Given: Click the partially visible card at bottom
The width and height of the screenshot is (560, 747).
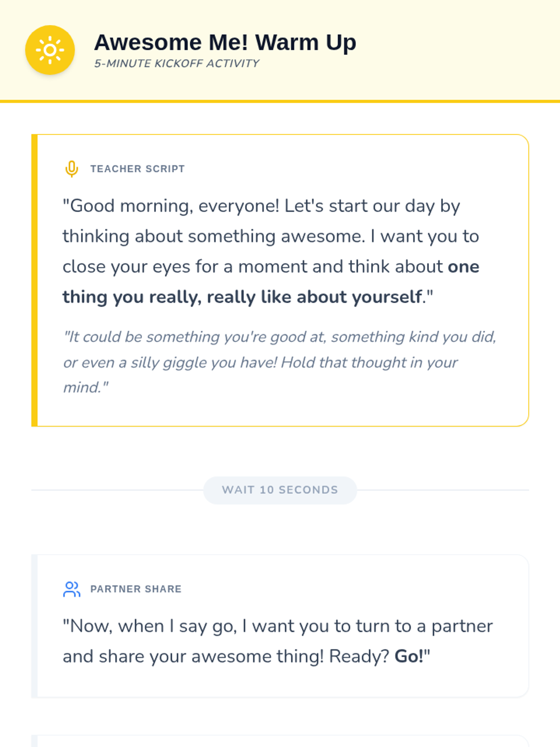Looking at the screenshot, I should pyautogui.click(x=280, y=741).
